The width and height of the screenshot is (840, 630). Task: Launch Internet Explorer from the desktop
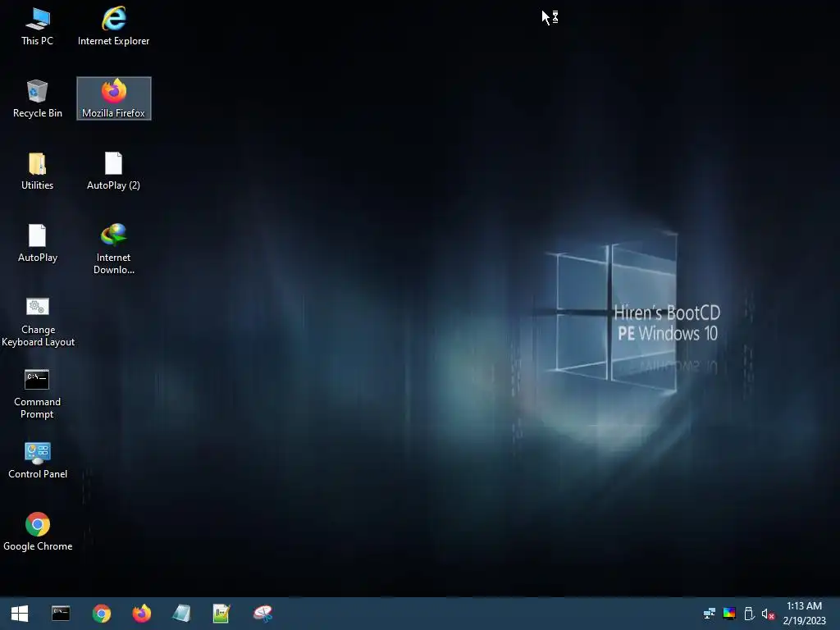pos(113,26)
